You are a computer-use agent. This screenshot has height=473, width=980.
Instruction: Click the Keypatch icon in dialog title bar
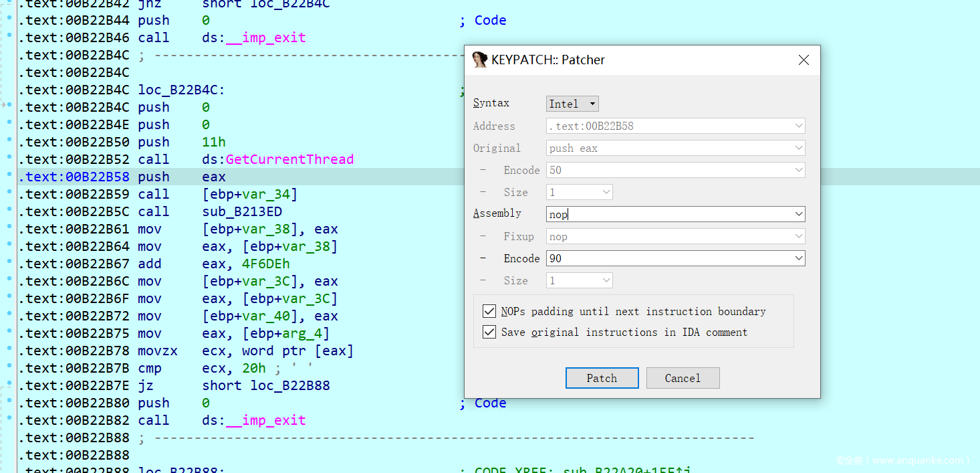click(479, 60)
